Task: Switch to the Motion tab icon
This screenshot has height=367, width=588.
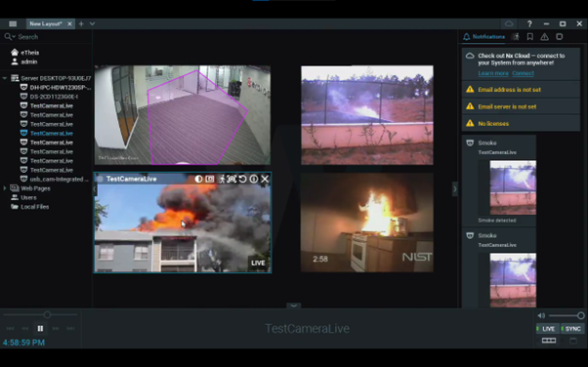Action: click(x=517, y=37)
